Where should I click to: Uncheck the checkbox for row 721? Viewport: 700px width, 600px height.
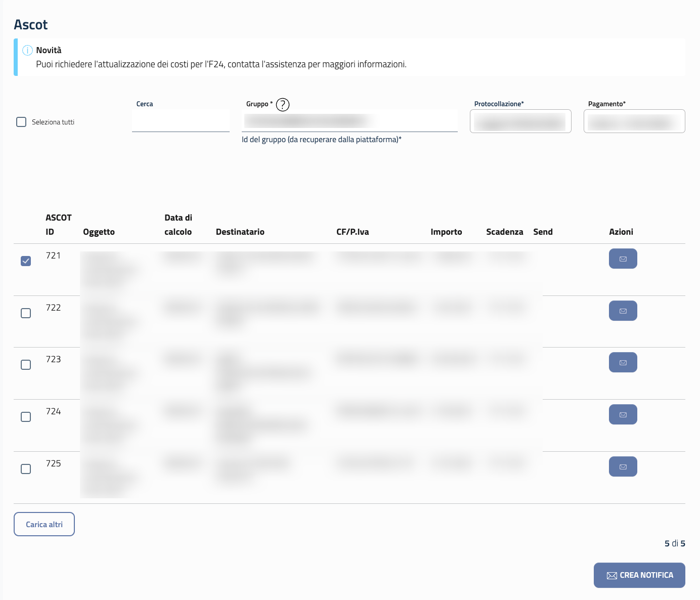pos(26,261)
